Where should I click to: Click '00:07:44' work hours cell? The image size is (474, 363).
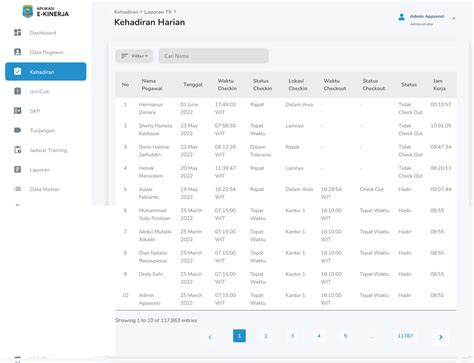(x=441, y=189)
